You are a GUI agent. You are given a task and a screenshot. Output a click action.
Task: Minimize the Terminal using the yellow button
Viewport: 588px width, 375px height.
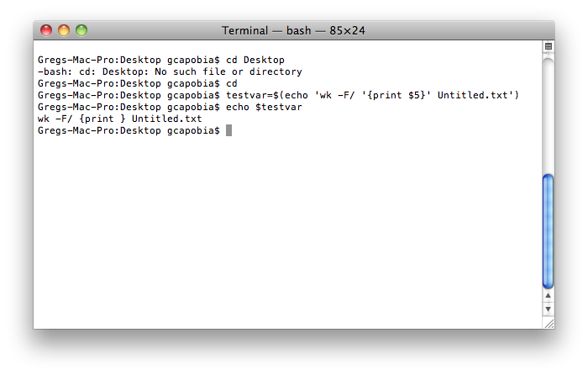click(x=64, y=30)
